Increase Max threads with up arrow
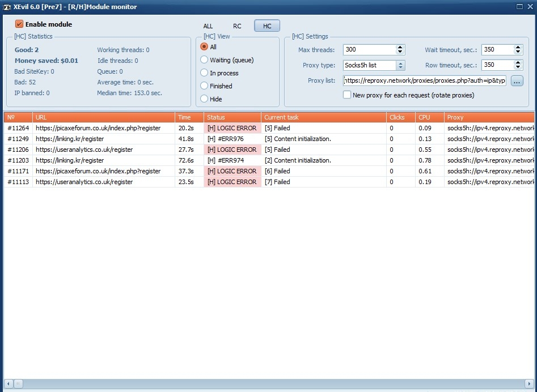 (x=400, y=47)
